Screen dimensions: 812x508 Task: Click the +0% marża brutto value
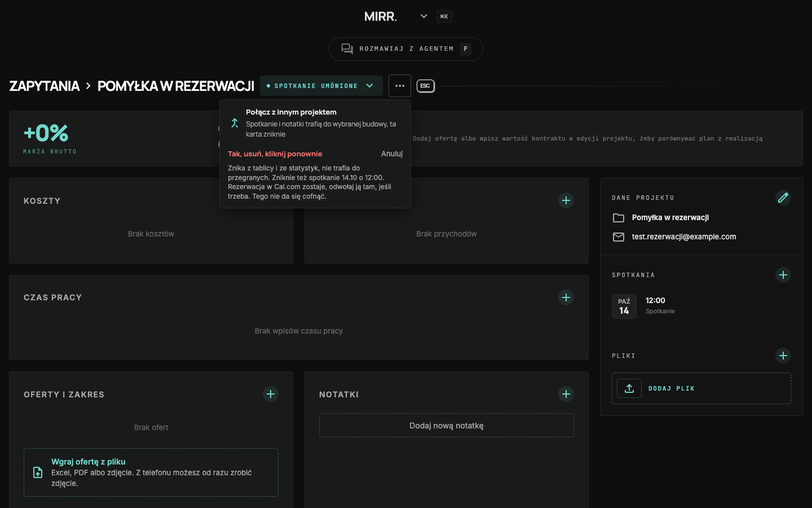tap(46, 133)
